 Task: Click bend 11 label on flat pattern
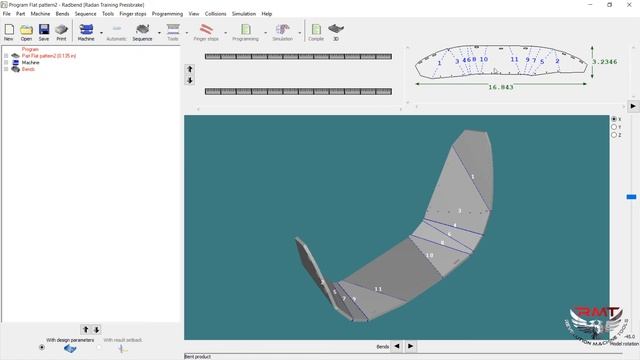tap(514, 59)
